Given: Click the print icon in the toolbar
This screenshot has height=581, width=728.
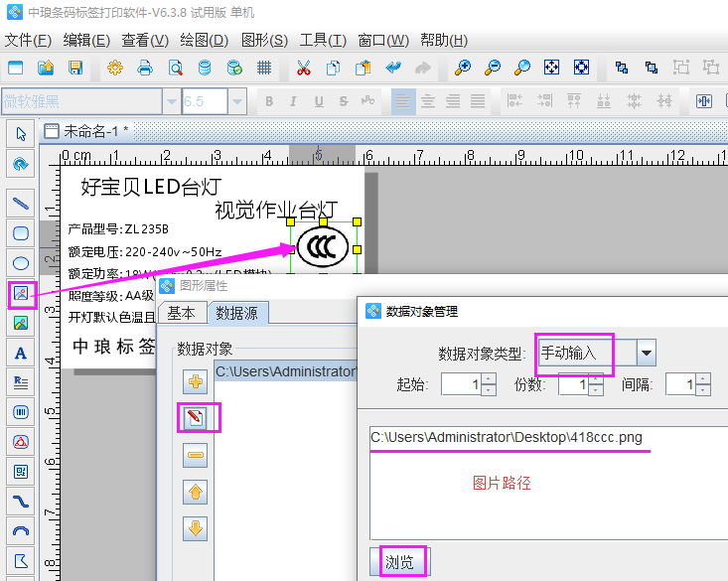Looking at the screenshot, I should click(x=145, y=68).
